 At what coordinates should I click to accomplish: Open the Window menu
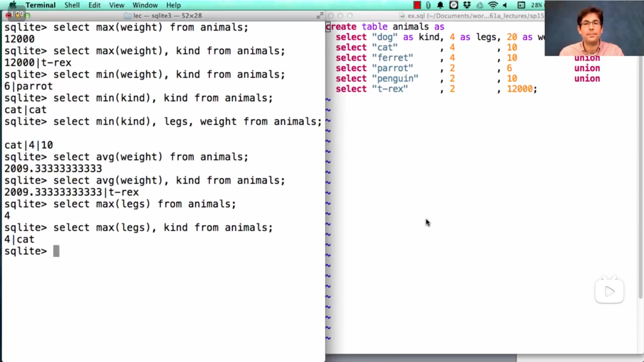[145, 5]
